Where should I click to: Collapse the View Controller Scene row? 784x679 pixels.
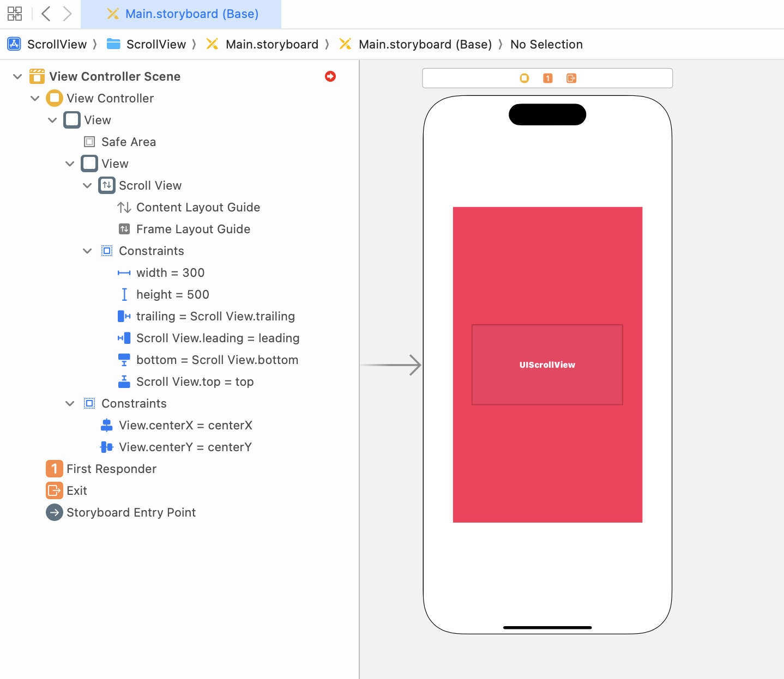[x=17, y=76]
